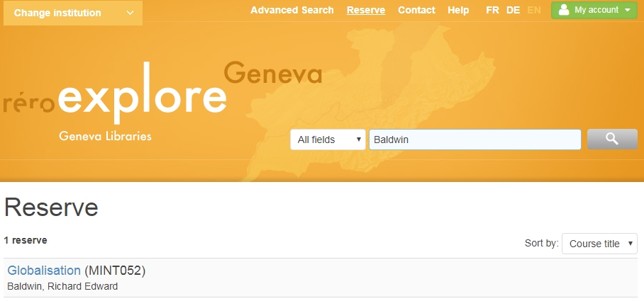
Task: Select the EN language option
Action: (534, 10)
